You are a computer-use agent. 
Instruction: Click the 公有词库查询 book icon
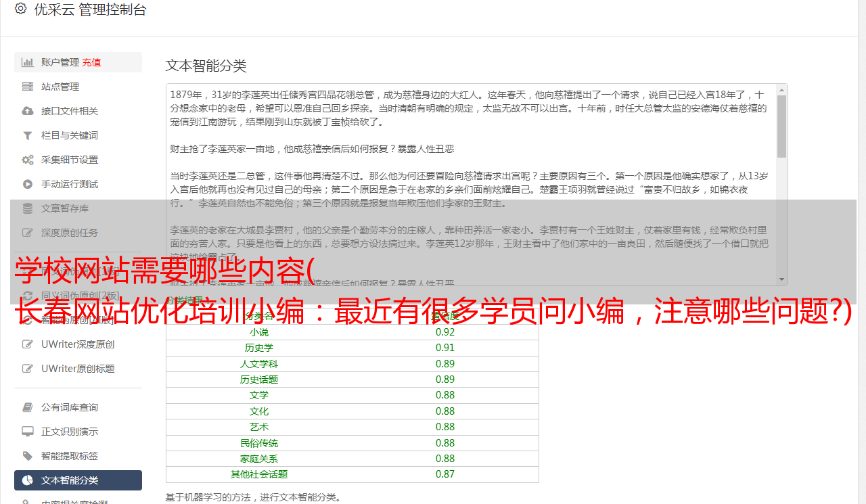[28, 407]
